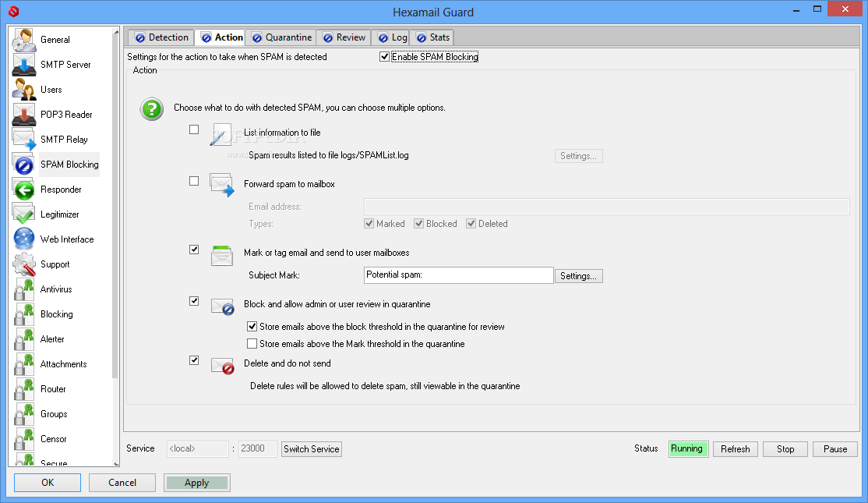The image size is (868, 503).
Task: Select the SMTP Server icon
Action: click(x=24, y=65)
